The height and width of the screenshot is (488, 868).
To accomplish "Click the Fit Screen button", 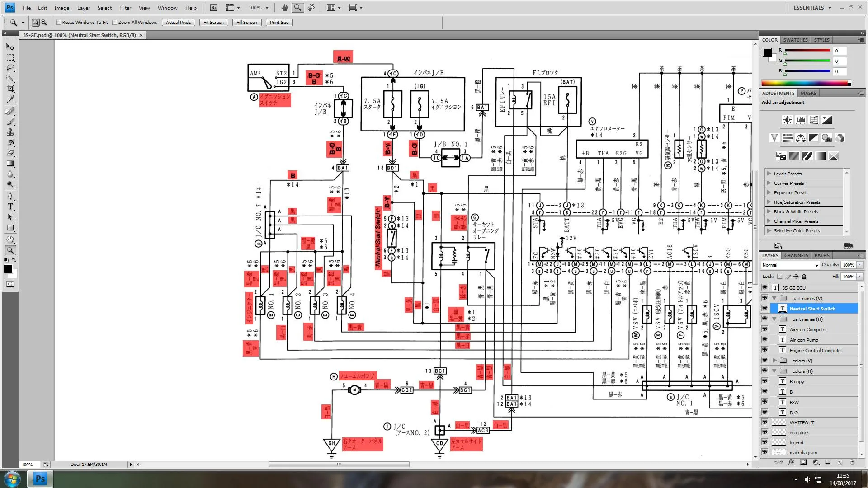I will (213, 22).
